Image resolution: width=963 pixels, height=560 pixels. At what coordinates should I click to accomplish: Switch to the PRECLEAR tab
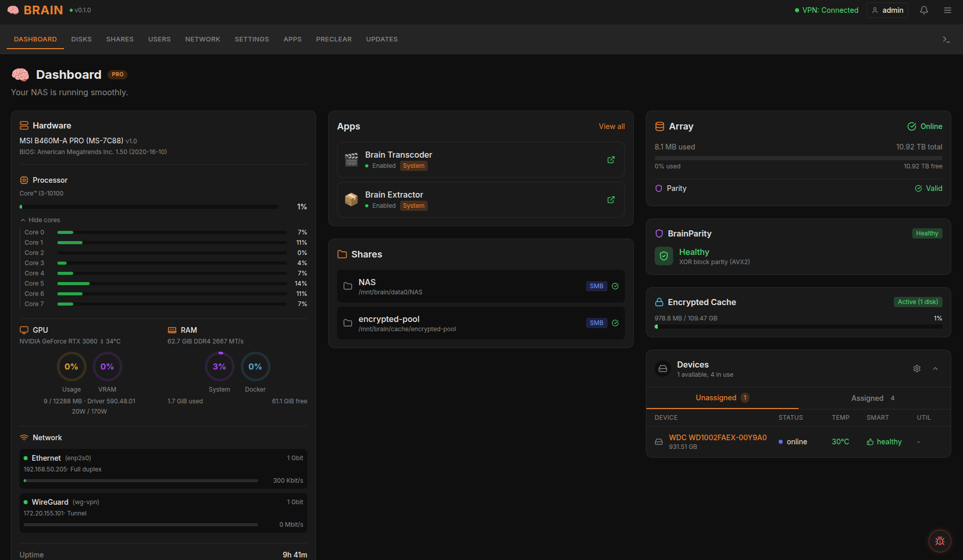click(333, 39)
